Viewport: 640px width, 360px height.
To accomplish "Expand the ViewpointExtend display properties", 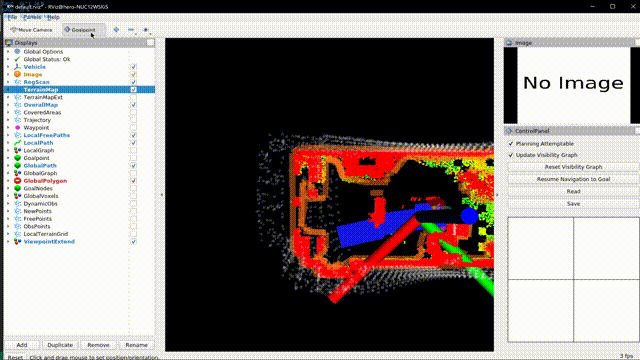I will (8, 242).
